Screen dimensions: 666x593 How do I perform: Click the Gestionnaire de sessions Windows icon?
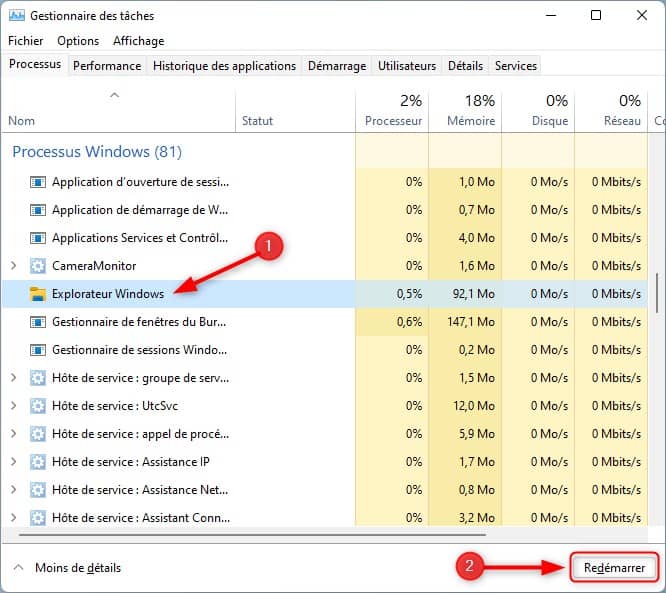click(38, 350)
